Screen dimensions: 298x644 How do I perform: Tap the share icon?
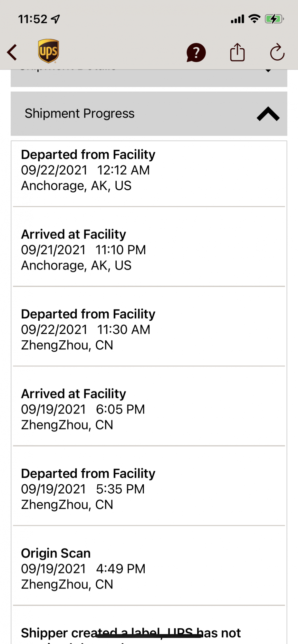click(237, 52)
